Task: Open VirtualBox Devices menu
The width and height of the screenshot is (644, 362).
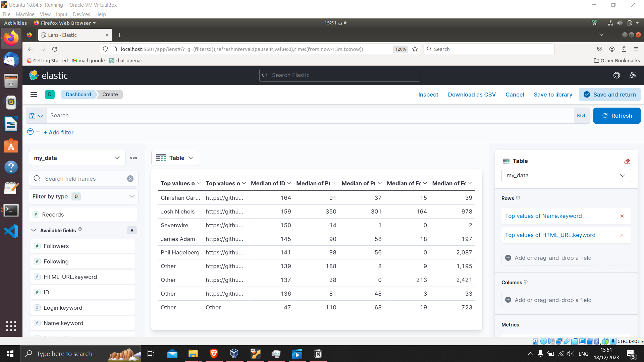Action: (81, 14)
